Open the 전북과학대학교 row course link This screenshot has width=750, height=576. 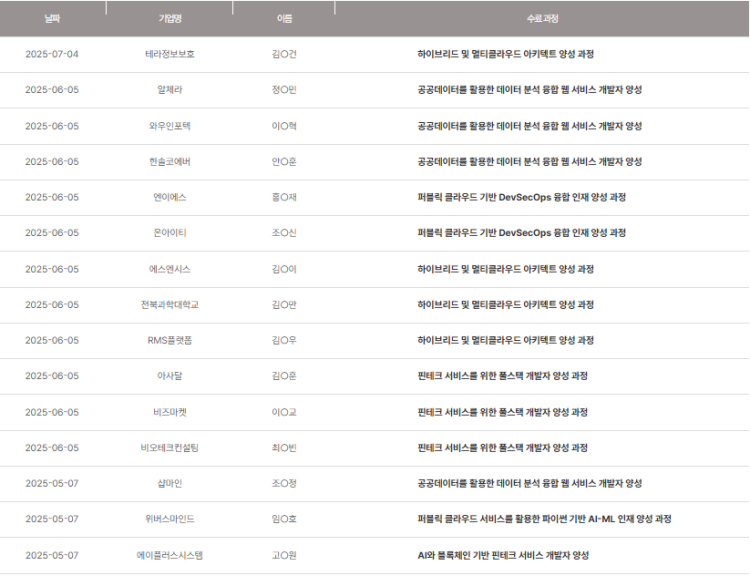pyautogui.click(x=506, y=305)
